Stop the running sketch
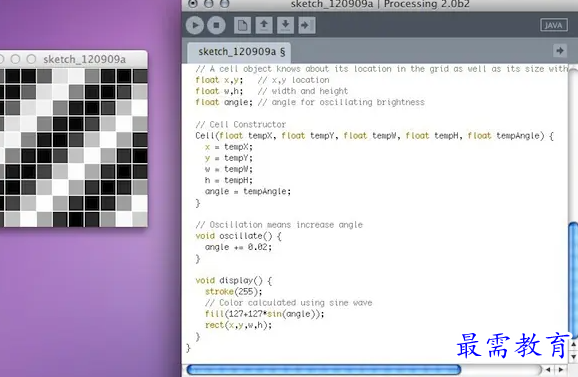This screenshot has height=377, width=578. click(x=216, y=25)
